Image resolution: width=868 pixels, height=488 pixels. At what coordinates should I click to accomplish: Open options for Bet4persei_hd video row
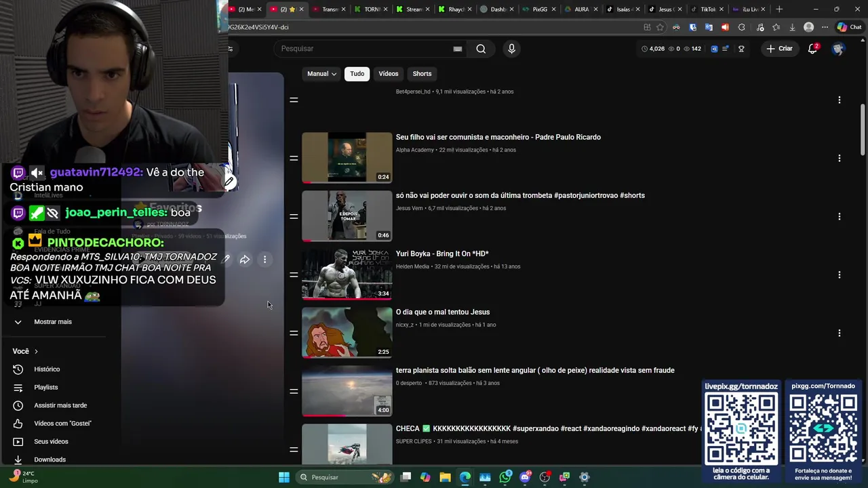pos(839,100)
